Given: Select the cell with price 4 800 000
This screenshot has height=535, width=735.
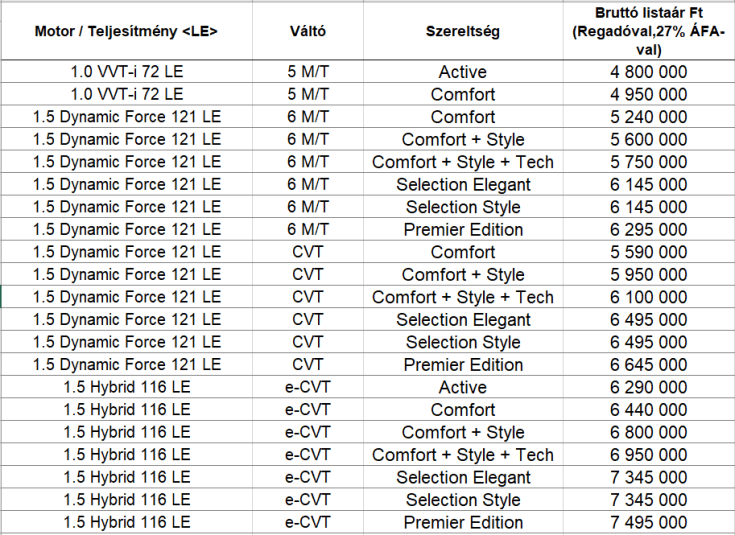Looking at the screenshot, I should [649, 72].
